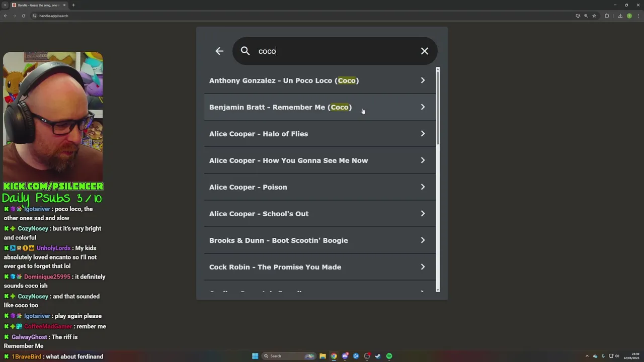Click the bandle.app/search address bar

(302, 16)
